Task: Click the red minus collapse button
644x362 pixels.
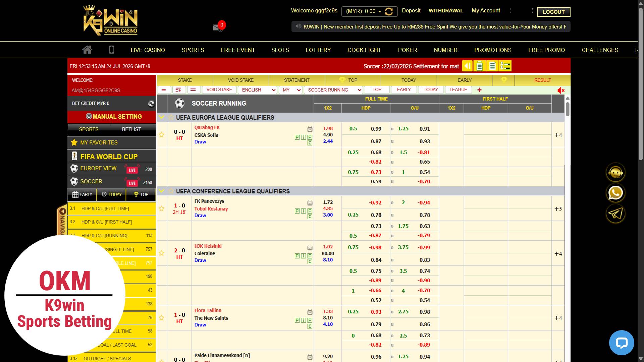Action: (x=164, y=90)
